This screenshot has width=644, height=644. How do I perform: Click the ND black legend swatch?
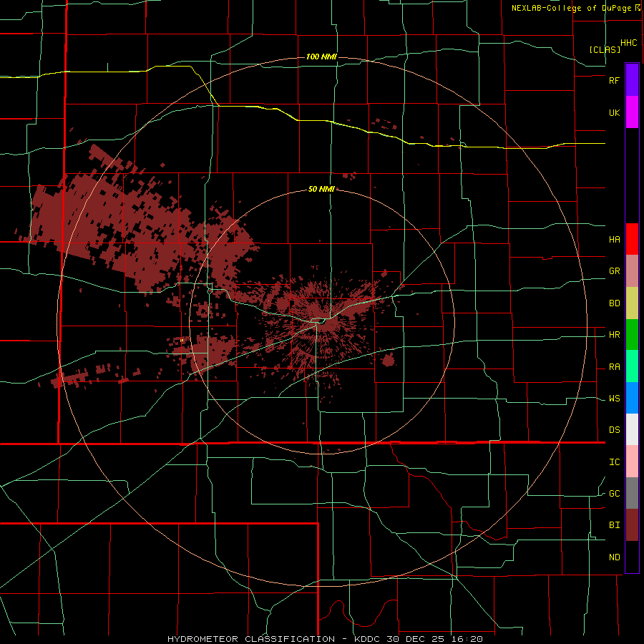[x=632, y=557]
